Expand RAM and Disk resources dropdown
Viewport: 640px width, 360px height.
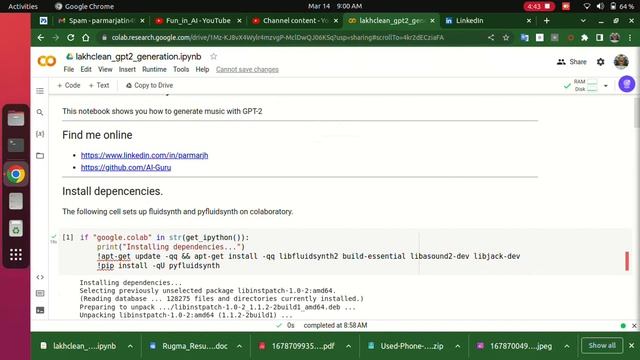(x=606, y=86)
